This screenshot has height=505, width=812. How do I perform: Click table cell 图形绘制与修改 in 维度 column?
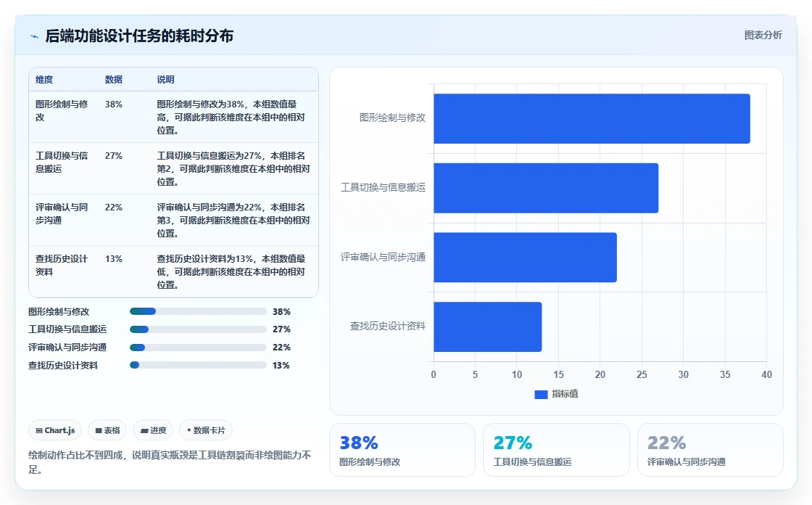(62, 111)
